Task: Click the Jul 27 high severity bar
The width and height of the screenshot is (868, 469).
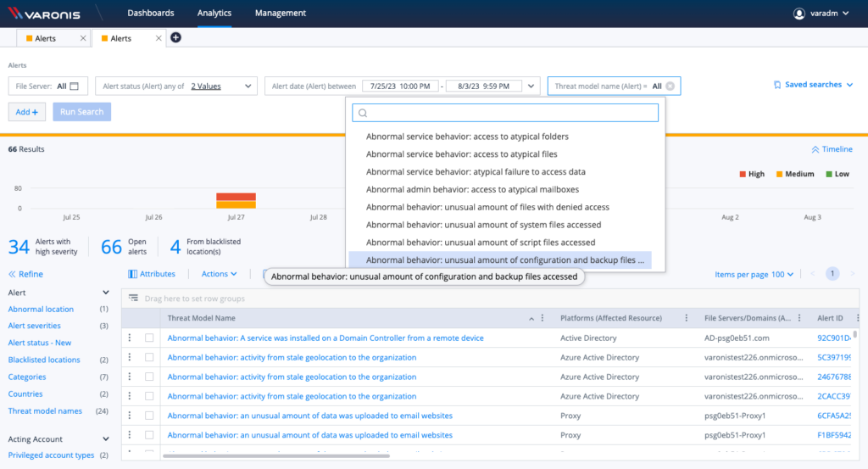Action: [236, 197]
